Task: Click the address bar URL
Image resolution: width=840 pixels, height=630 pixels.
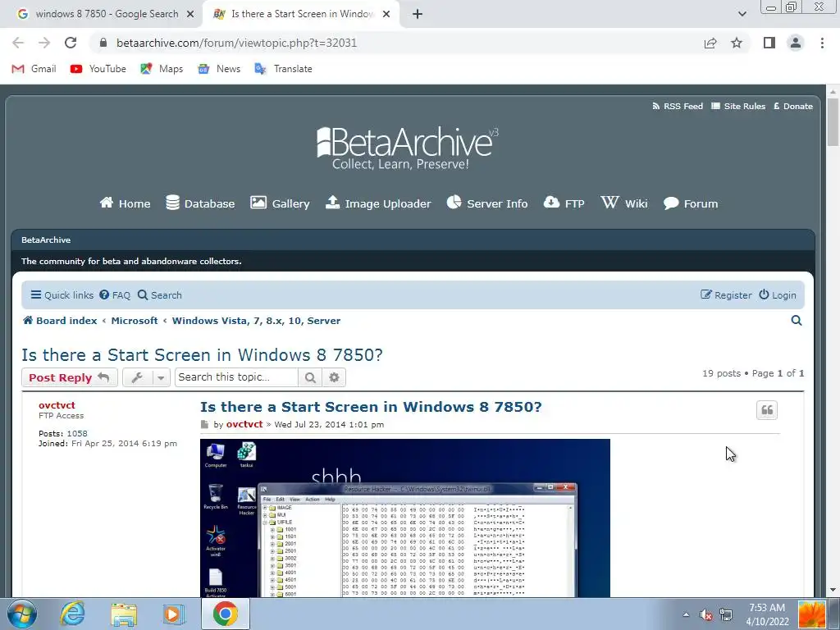Action: (x=236, y=43)
